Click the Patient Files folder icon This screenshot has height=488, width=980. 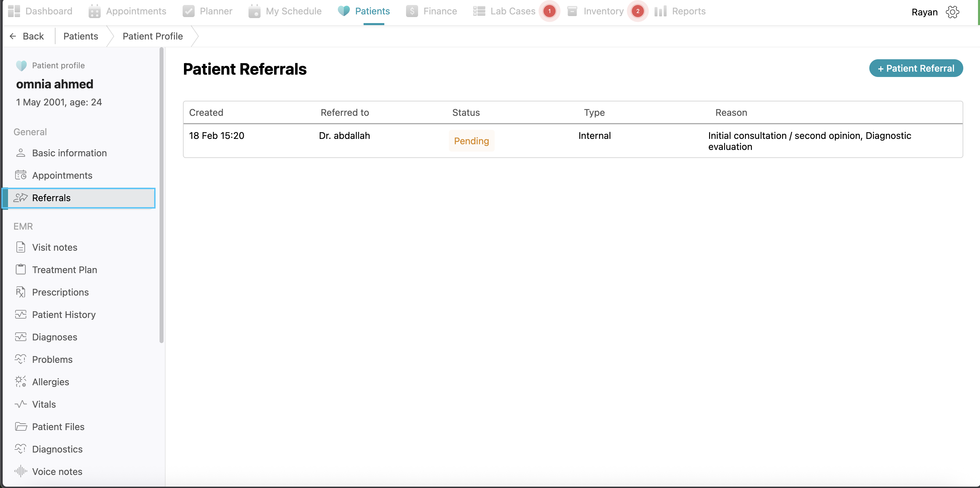click(20, 426)
